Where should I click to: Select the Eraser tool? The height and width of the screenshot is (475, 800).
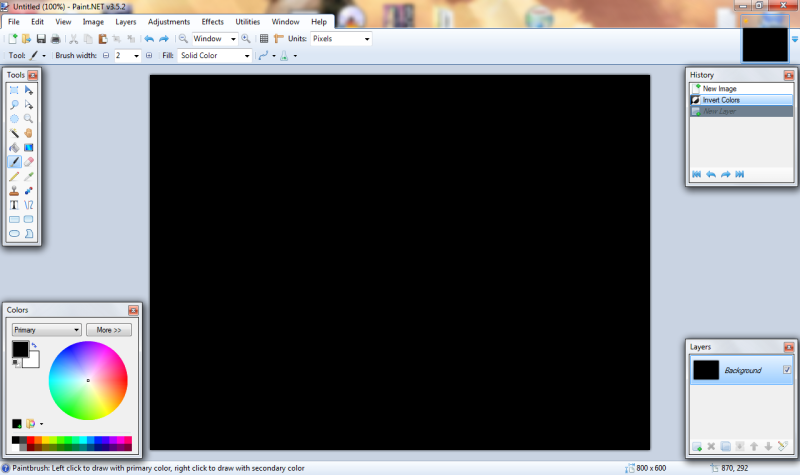pyautogui.click(x=29, y=162)
